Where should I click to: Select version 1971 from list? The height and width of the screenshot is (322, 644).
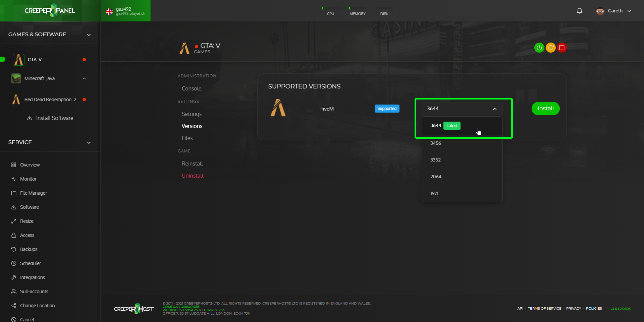tap(462, 193)
